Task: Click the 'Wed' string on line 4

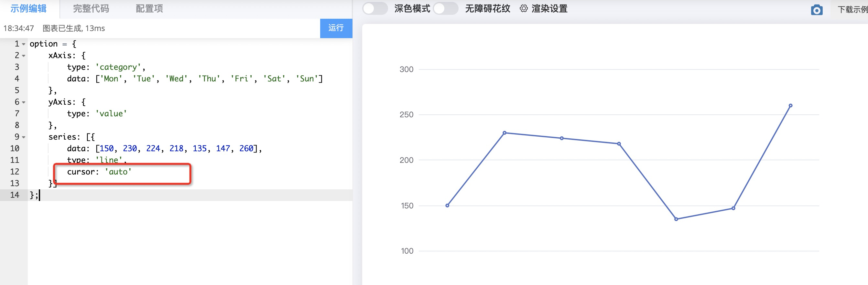Action: tap(177, 79)
